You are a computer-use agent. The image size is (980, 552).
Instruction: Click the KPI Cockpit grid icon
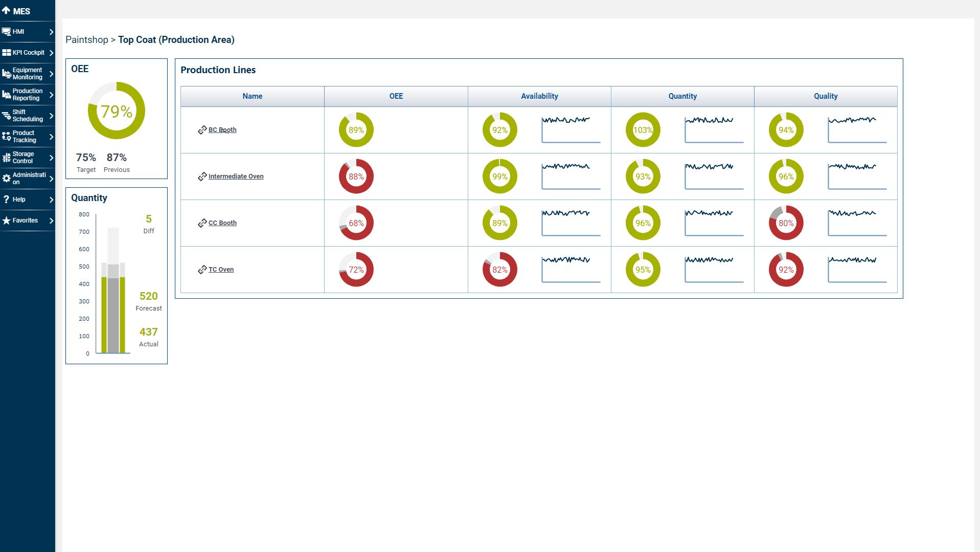6,53
